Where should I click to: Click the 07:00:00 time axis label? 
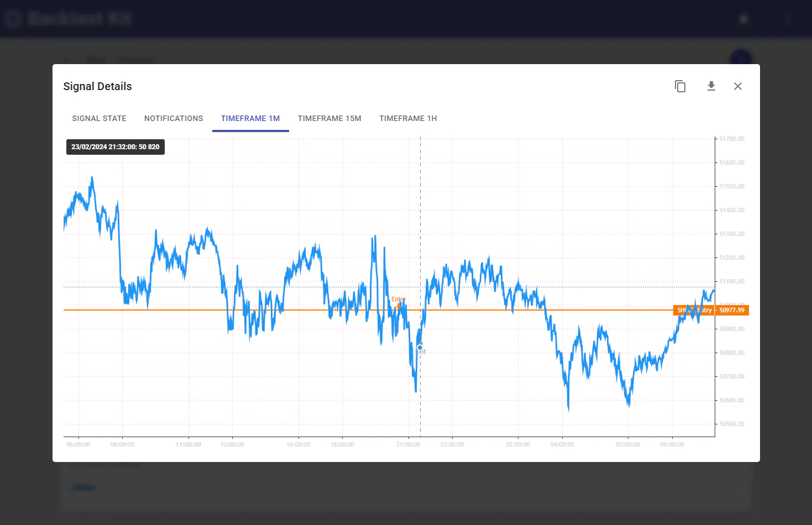coord(628,444)
